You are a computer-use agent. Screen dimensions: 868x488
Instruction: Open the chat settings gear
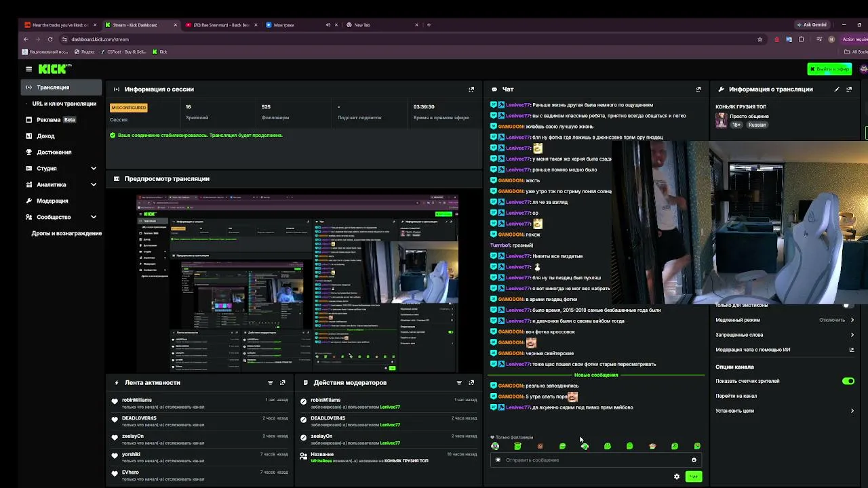pyautogui.click(x=676, y=476)
